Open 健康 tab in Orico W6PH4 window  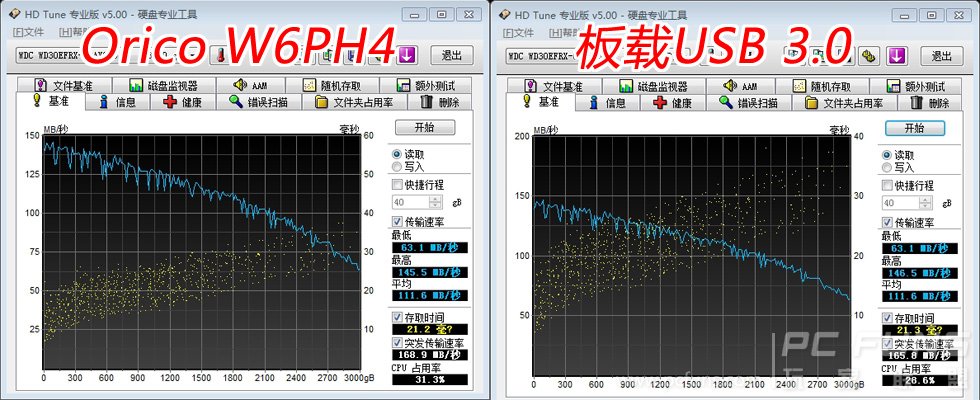point(182,102)
